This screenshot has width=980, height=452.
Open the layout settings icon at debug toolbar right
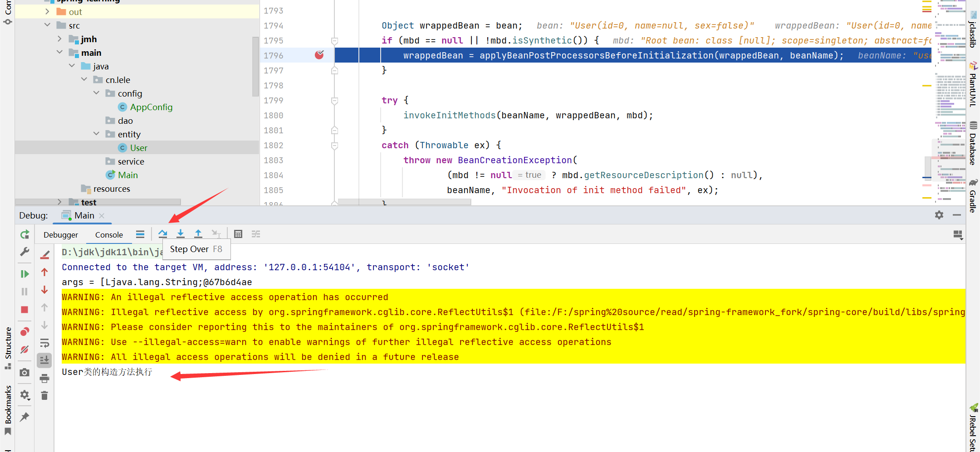pyautogui.click(x=958, y=234)
